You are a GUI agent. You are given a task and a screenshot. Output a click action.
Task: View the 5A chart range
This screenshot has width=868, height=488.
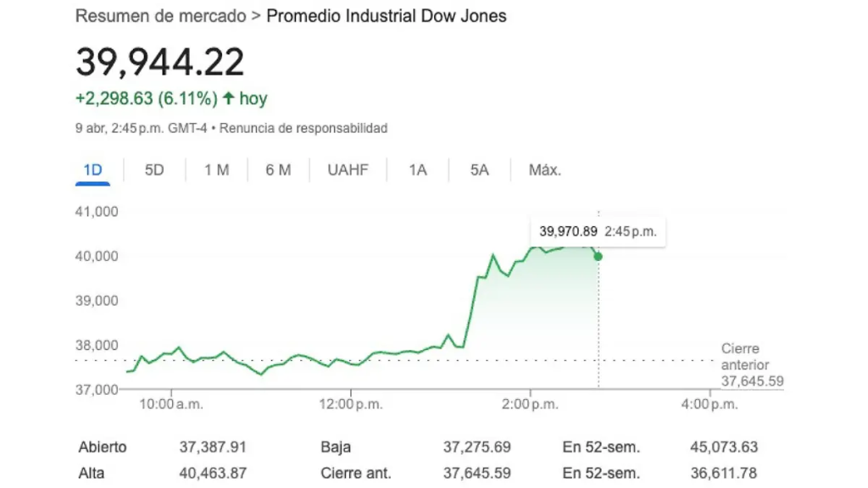point(480,170)
